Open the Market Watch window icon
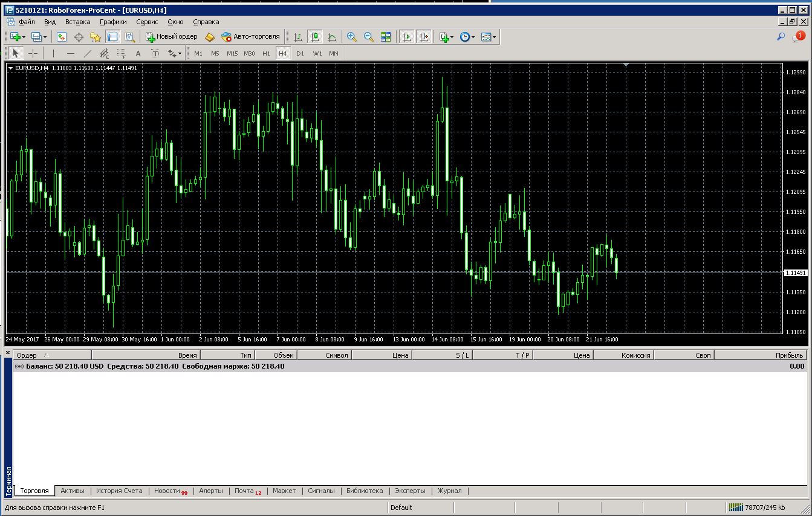Viewport: 812px width, 516px height. [61, 37]
